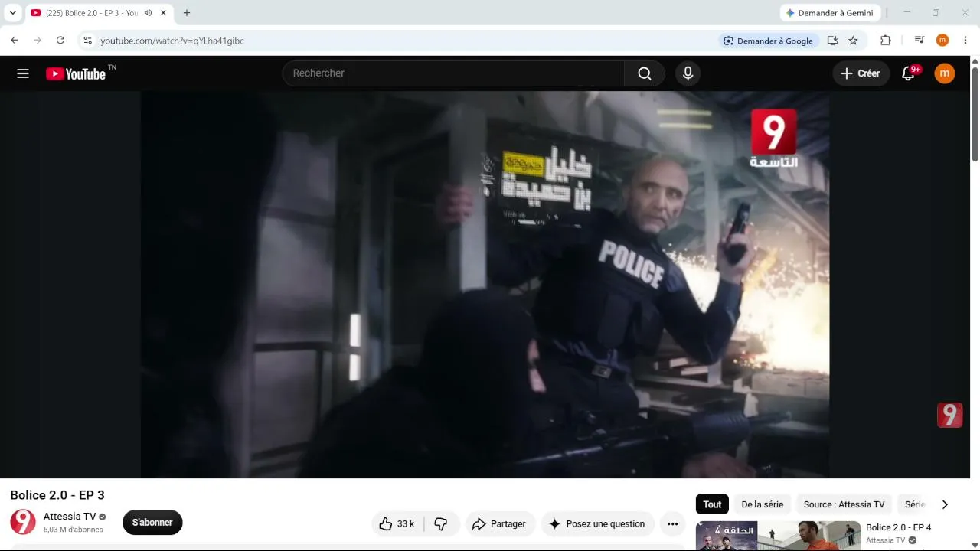Open the media controls icon
980x551 pixels.
(x=920, y=41)
